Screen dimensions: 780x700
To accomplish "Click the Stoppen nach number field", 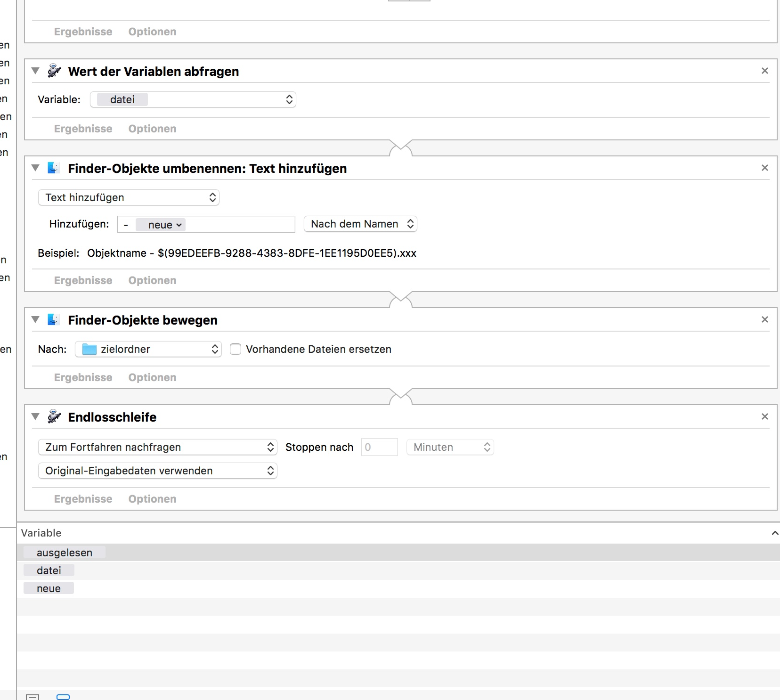I will click(379, 447).
